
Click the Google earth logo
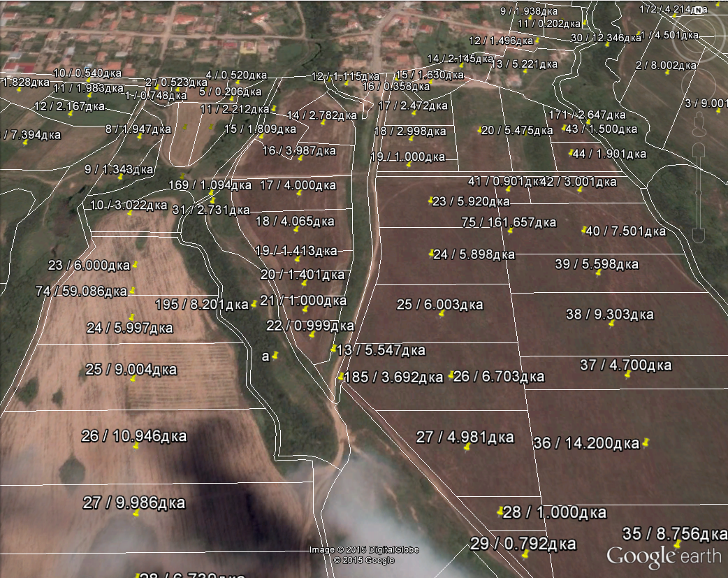tap(663, 556)
